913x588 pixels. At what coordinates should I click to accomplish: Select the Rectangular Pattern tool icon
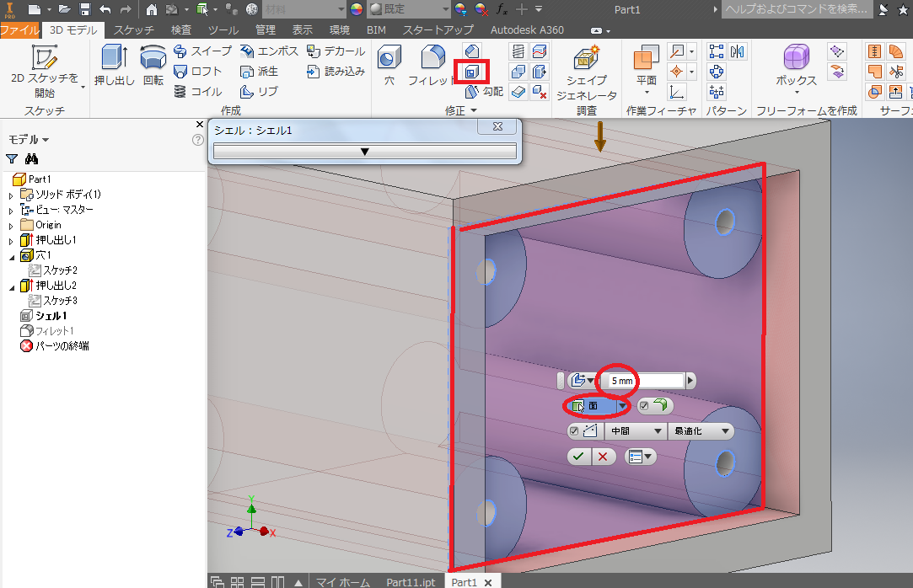pos(717,51)
